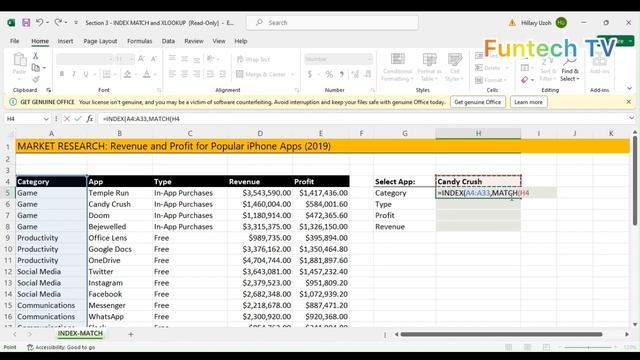Click the Undo arrow icon
The height and width of the screenshot is (360, 640).
click(x=40, y=23)
